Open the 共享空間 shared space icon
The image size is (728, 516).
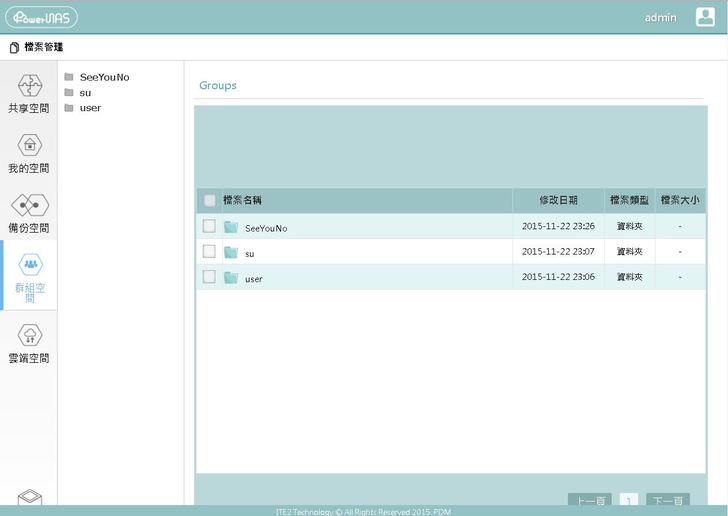point(29,85)
